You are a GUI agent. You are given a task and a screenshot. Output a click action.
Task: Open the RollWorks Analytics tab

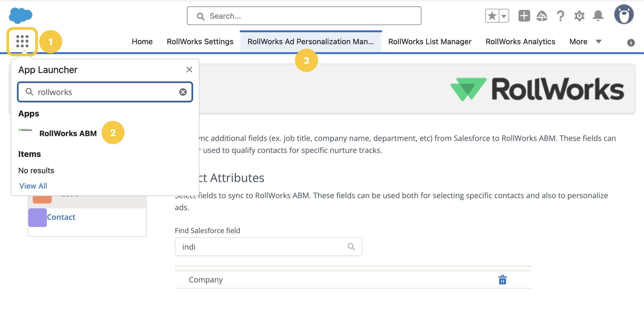click(x=520, y=42)
